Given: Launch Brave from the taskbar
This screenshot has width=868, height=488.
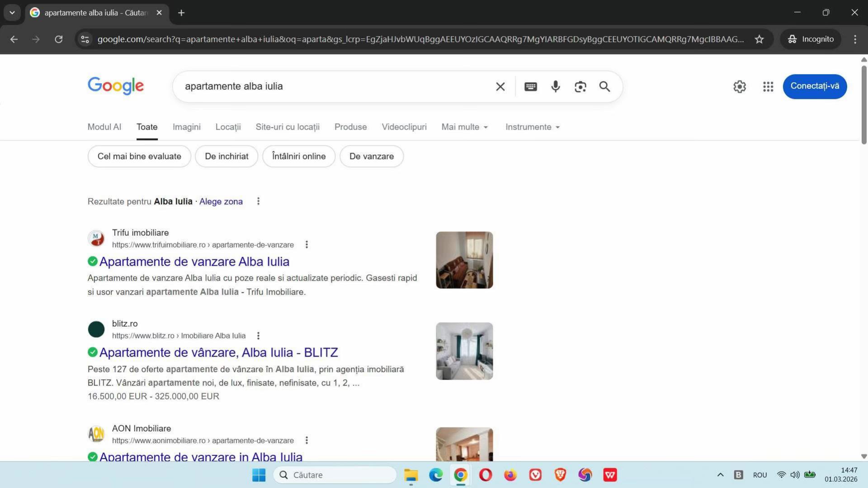Looking at the screenshot, I should [x=560, y=475].
